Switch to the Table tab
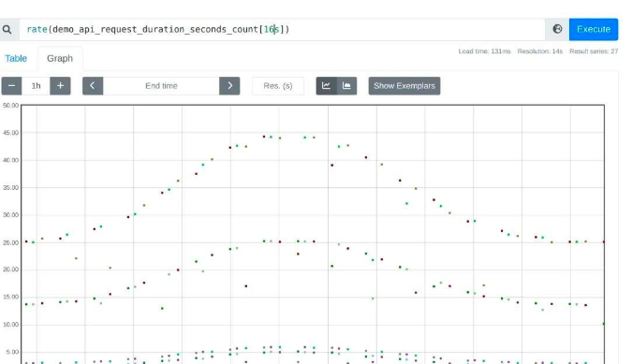This screenshot has width=632, height=364. 16,58
